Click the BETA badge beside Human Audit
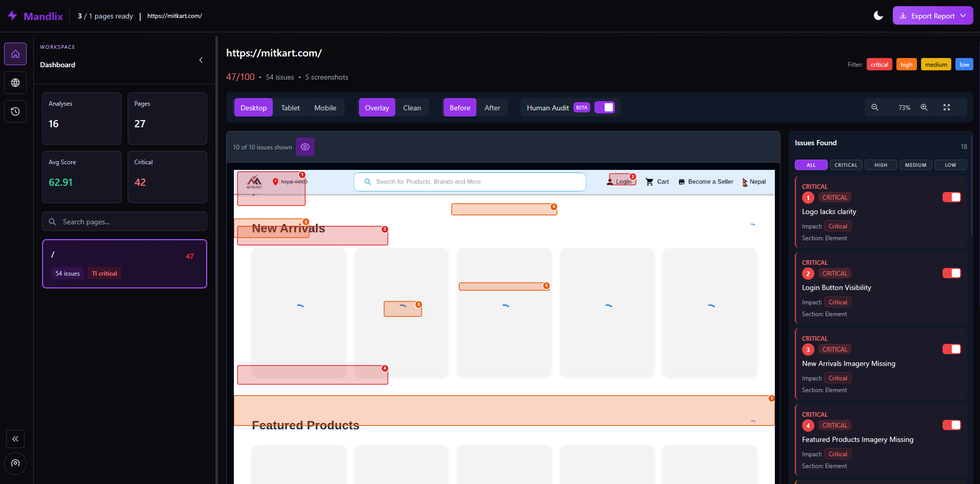Screen dimensions: 980x484 point(582,108)
